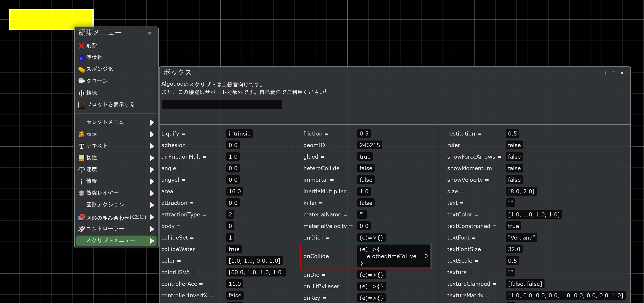Click the controllerAcc value 11.0
Image resolution: width=644 pixels, height=303 pixels.
click(235, 284)
